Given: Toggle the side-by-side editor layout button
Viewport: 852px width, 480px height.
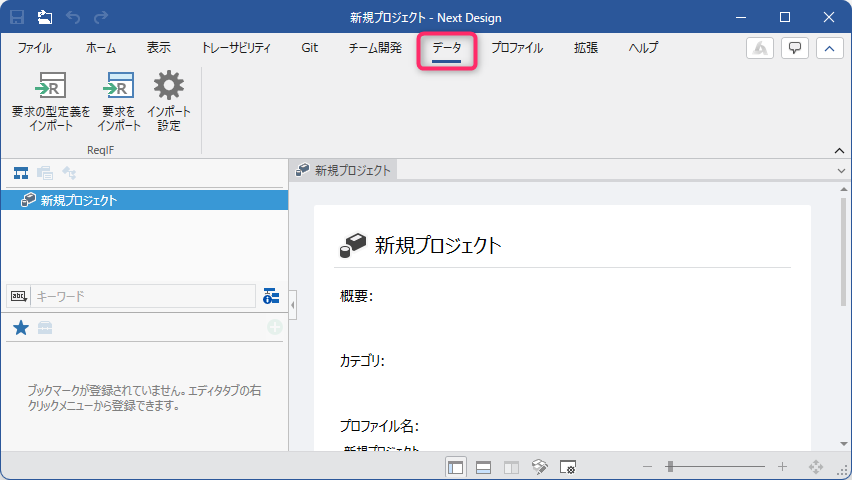Looking at the screenshot, I should tap(511, 467).
